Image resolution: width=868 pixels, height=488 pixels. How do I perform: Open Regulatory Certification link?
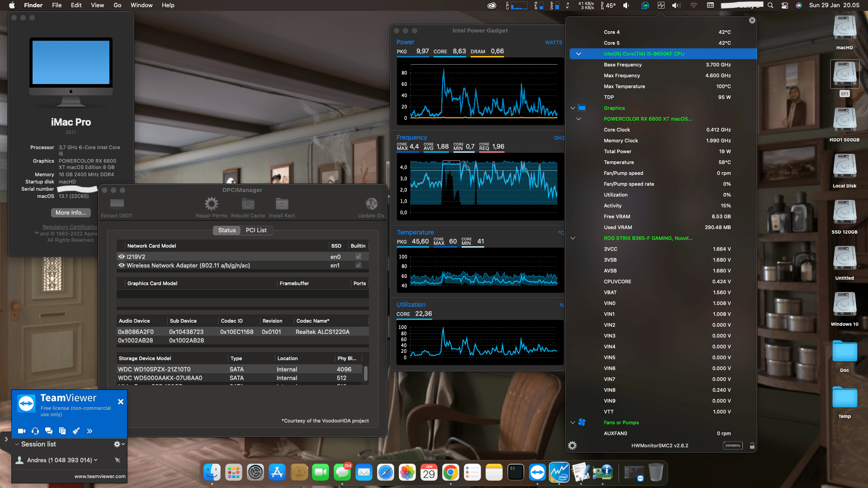[70, 227]
